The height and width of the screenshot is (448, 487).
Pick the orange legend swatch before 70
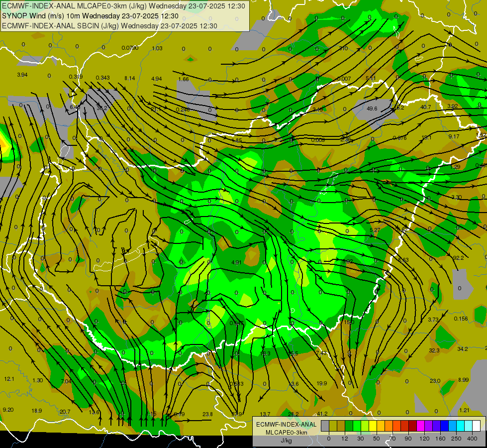[x=389, y=426]
